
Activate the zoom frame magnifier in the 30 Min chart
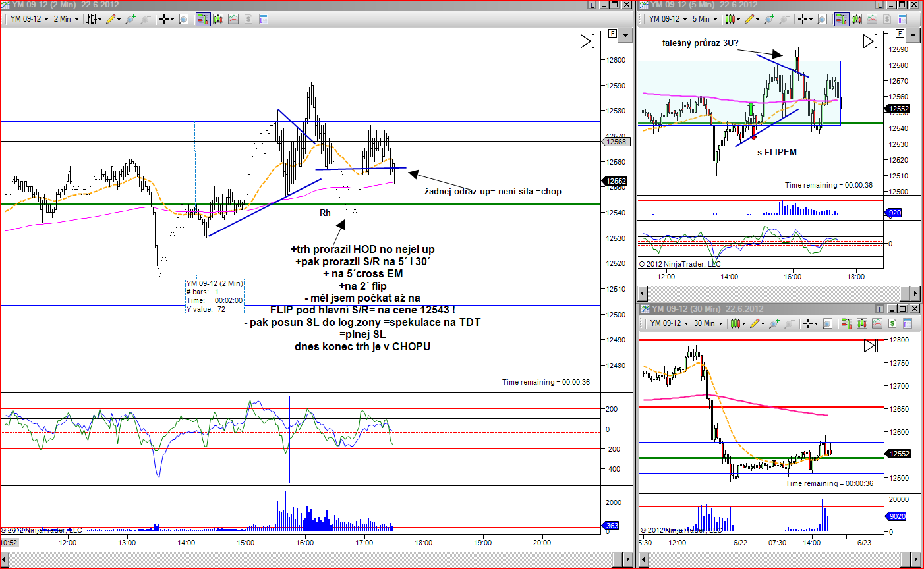point(827,323)
